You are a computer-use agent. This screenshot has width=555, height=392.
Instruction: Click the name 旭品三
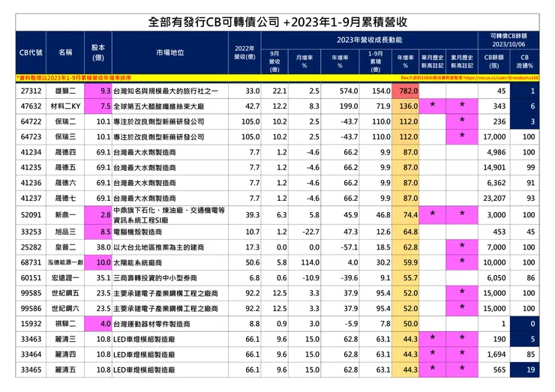(x=65, y=232)
